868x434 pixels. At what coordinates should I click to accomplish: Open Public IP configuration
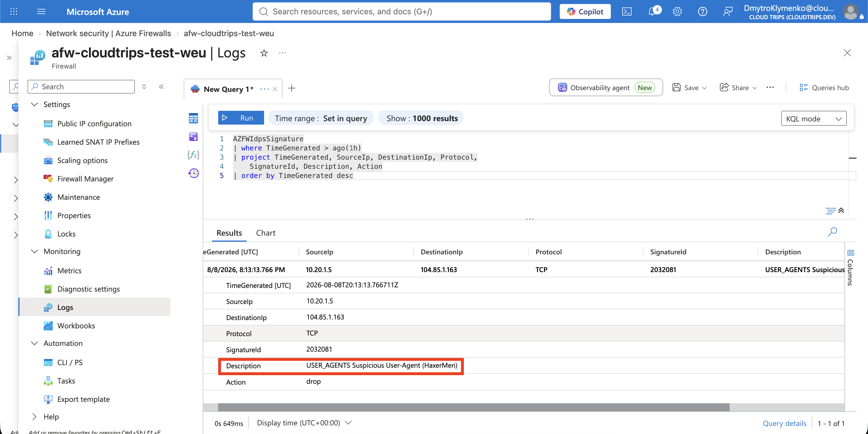coord(94,124)
